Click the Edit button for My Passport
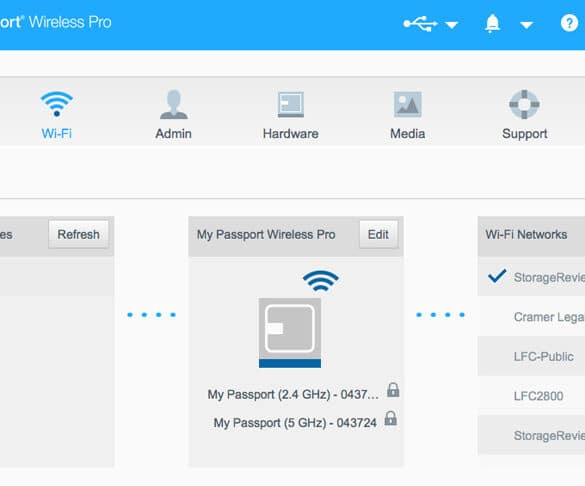Image resolution: width=585 pixels, height=486 pixels. pos(378,234)
